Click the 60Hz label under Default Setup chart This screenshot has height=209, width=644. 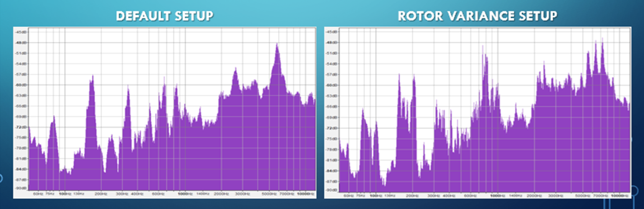(x=37, y=194)
